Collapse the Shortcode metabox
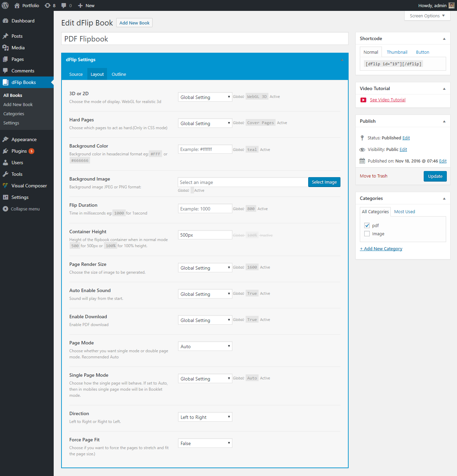The height and width of the screenshot is (476, 457). click(x=444, y=39)
